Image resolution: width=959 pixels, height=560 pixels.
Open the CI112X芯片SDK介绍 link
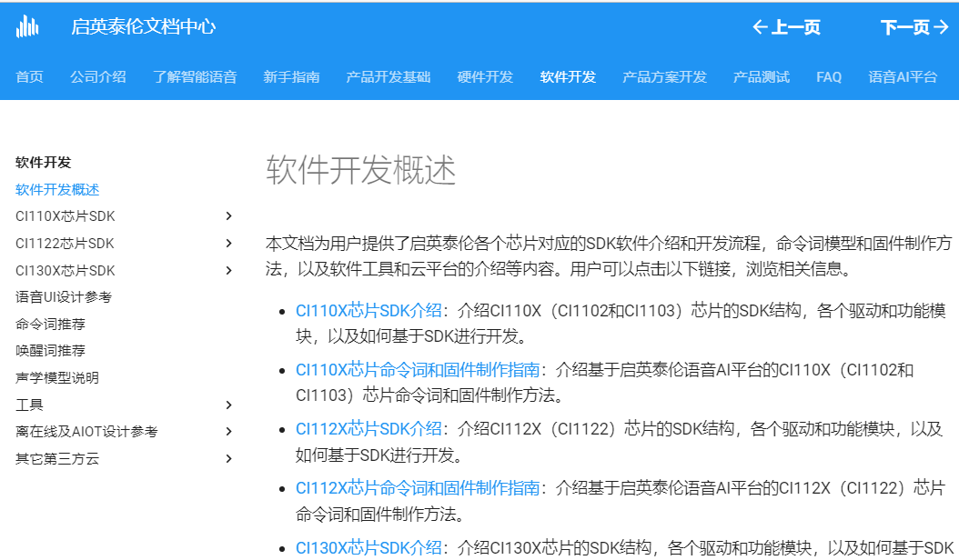368,429
